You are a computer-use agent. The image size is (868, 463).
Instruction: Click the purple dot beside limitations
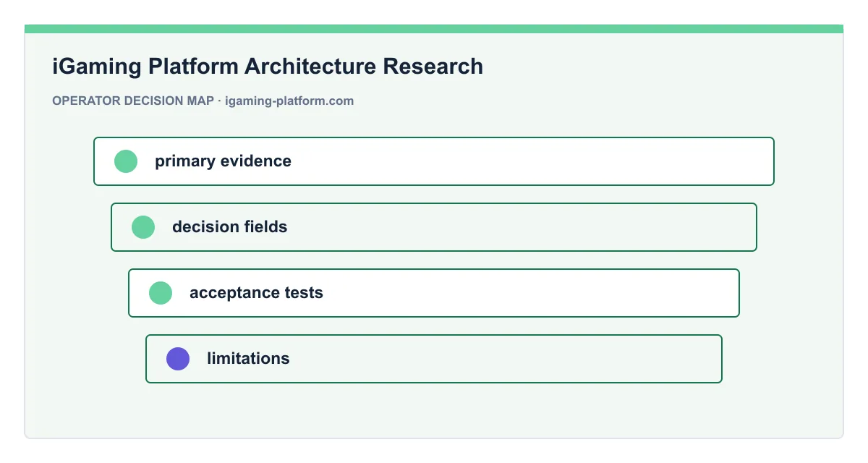point(178,359)
